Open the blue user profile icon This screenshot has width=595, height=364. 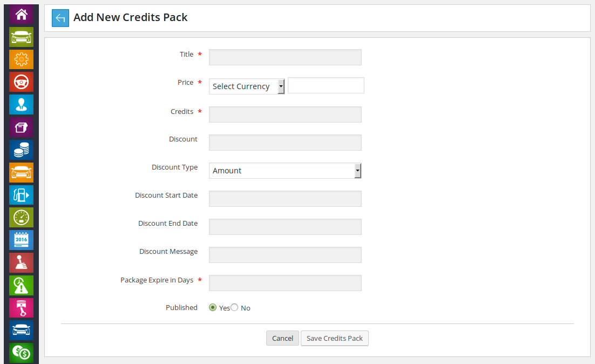tap(21, 105)
